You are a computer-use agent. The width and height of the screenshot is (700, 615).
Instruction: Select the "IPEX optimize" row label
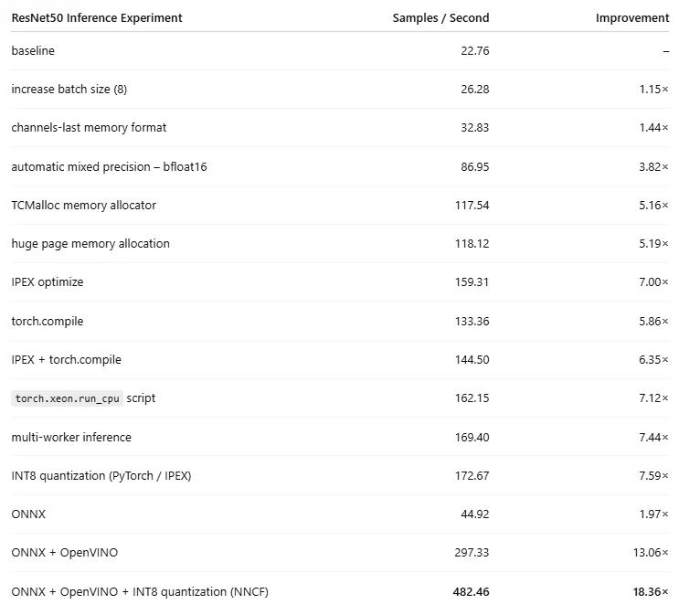click(x=48, y=282)
